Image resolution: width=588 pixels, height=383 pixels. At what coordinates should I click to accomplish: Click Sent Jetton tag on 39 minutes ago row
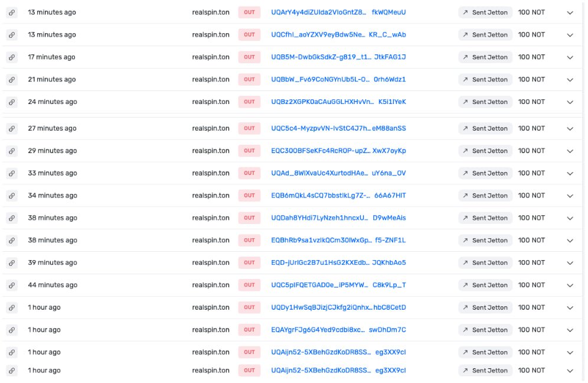coord(485,263)
